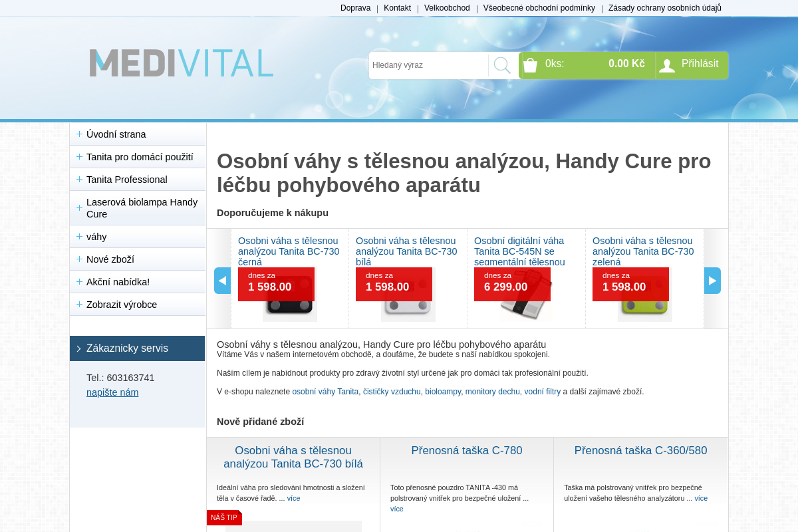Expand plus icon beside váhy
Viewport: 798px width, 532px height.
(x=79, y=236)
